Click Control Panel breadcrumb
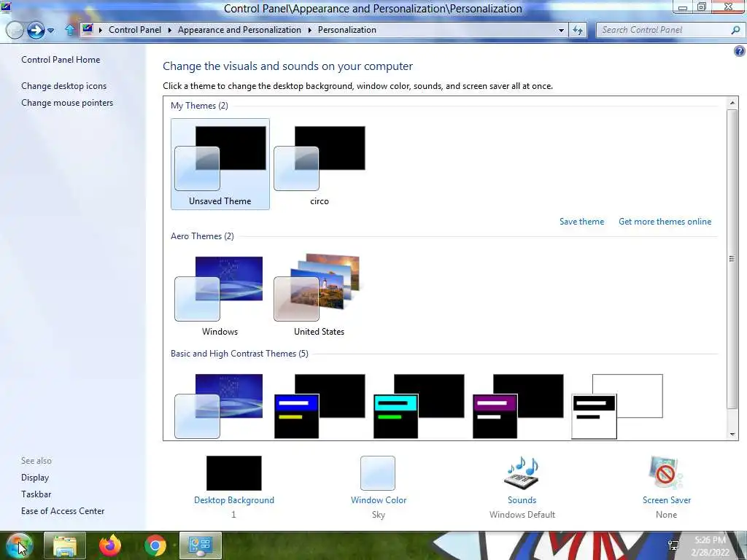Viewport: 747px width, 560px height. pyautogui.click(x=135, y=29)
